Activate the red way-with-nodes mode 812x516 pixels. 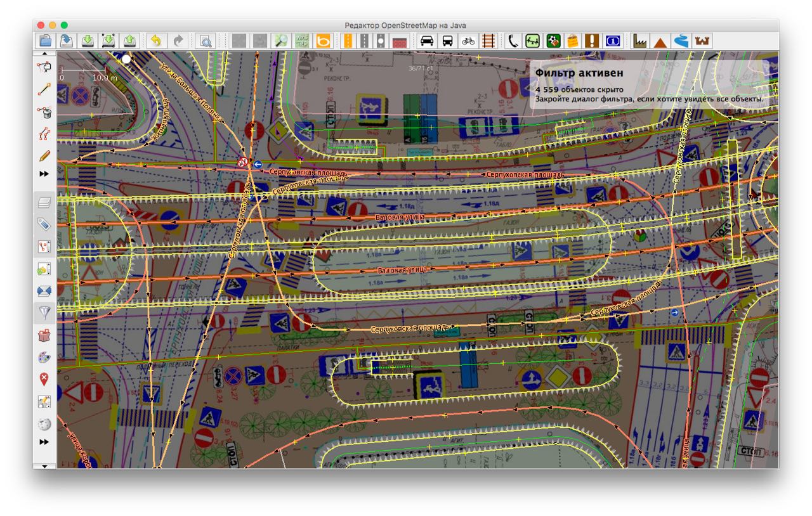44,134
